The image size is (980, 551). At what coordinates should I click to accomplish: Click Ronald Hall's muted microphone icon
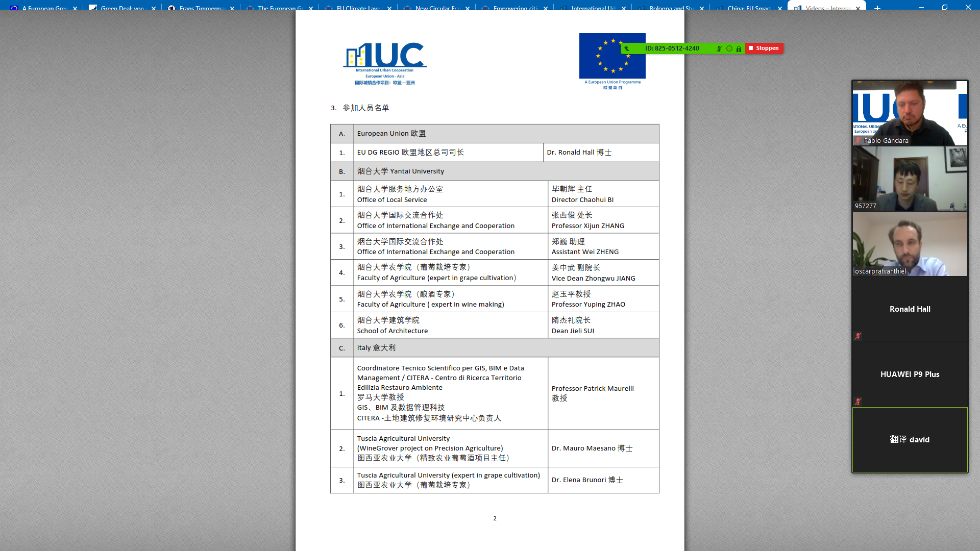[858, 336]
